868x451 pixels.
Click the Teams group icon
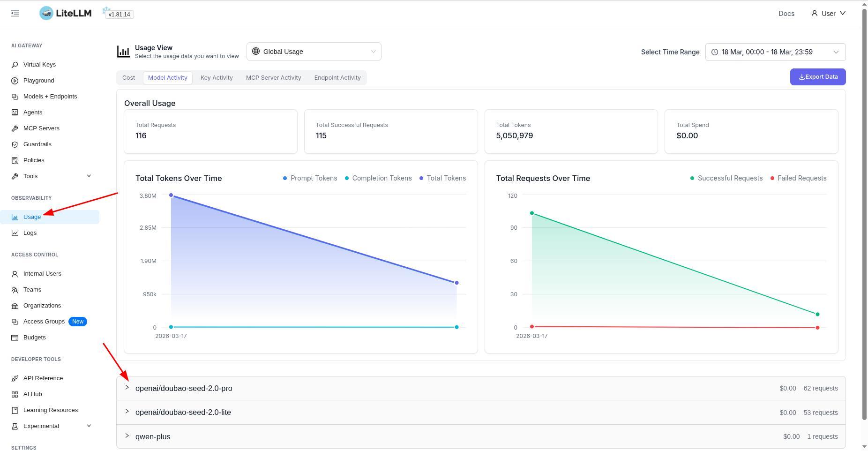click(x=15, y=290)
